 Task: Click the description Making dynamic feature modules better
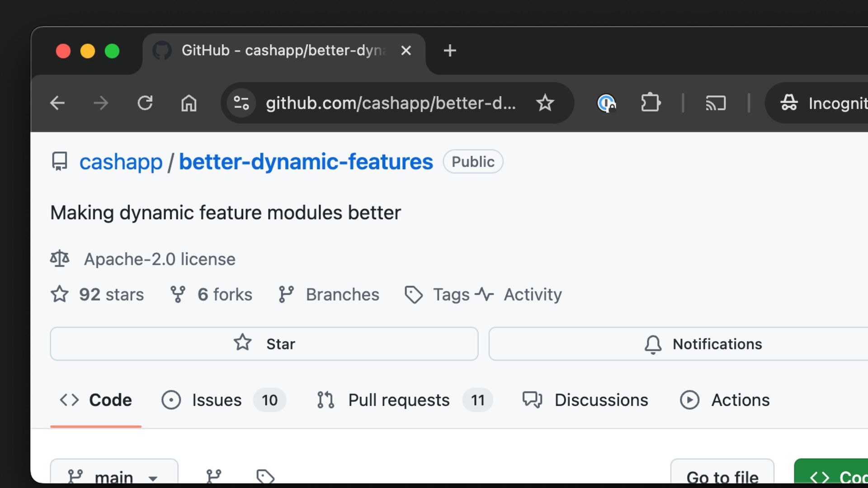226,213
